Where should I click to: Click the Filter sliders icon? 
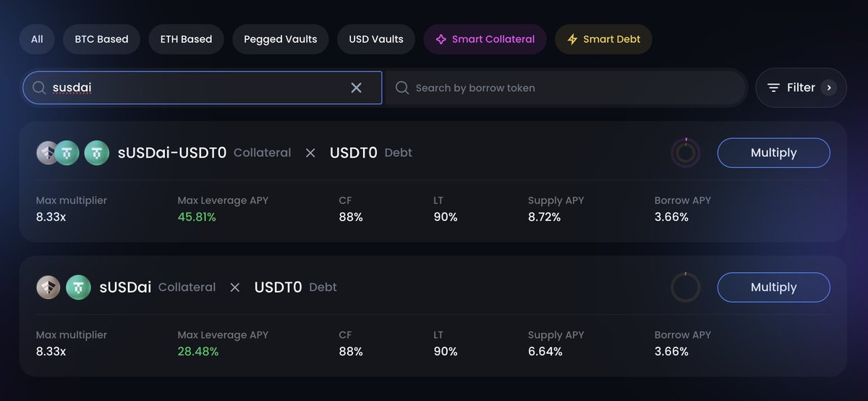point(773,88)
